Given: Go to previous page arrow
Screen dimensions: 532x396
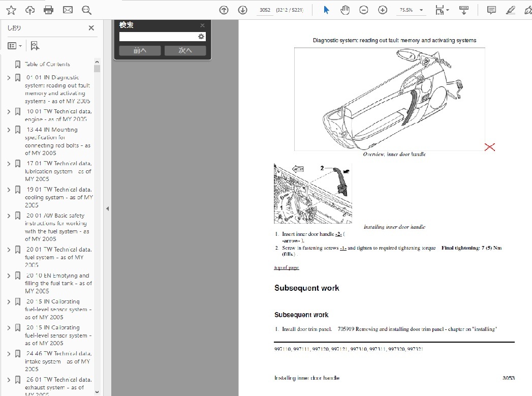Looking at the screenshot, I should point(224,10).
